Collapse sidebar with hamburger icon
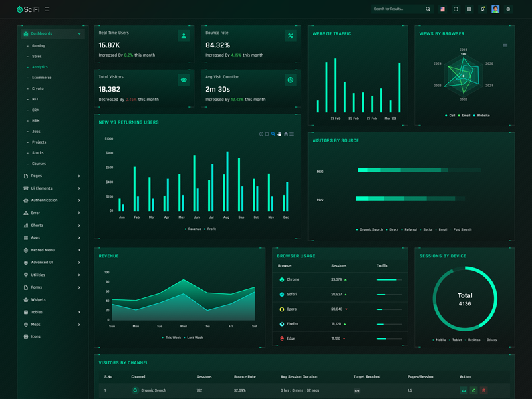532x399 pixels. 47,9
